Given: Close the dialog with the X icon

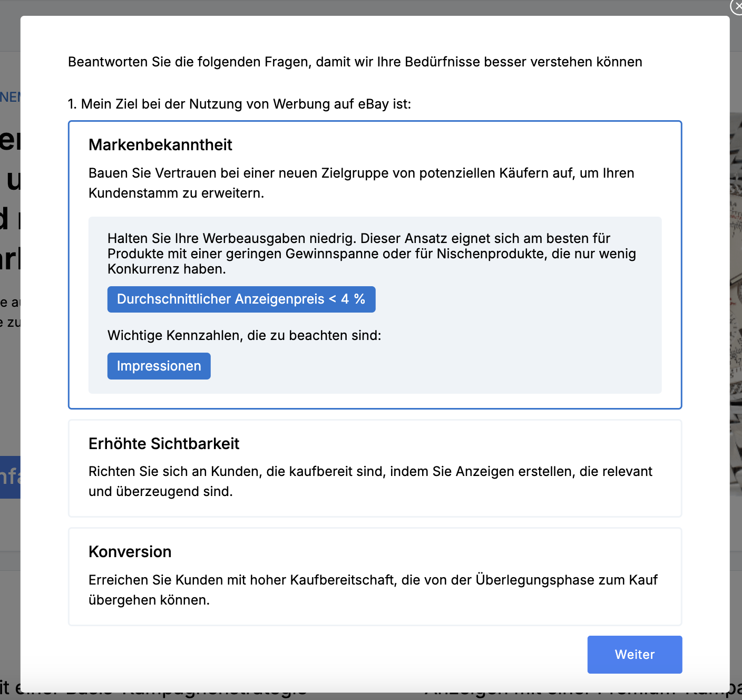Looking at the screenshot, I should [737, 6].
